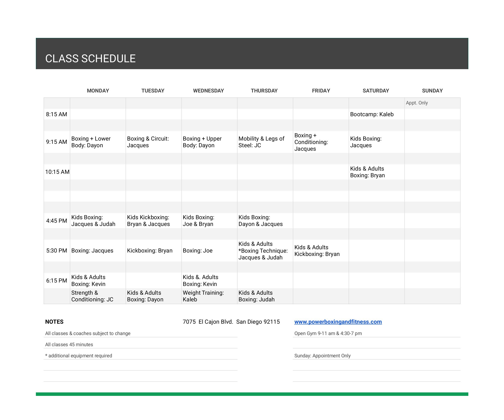Click the Appt. Only Sunday cell
Image resolution: width=504 pixels, height=420 pixels.
coord(417,103)
